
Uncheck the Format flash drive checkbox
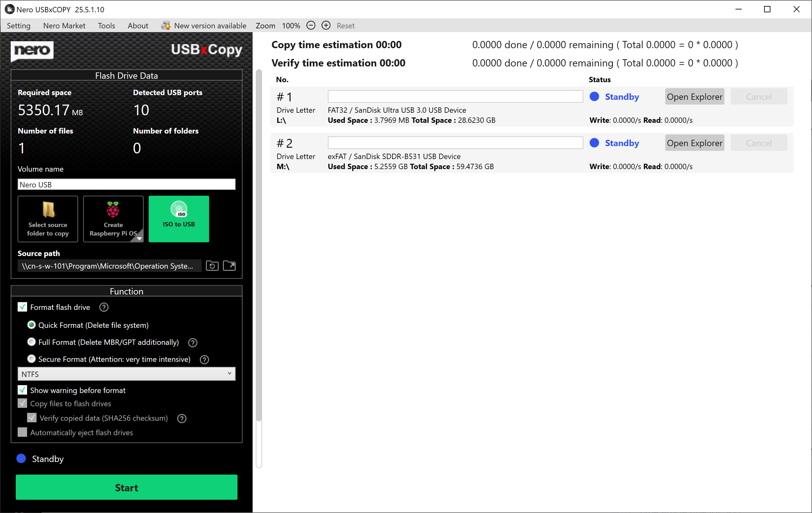pyautogui.click(x=22, y=307)
